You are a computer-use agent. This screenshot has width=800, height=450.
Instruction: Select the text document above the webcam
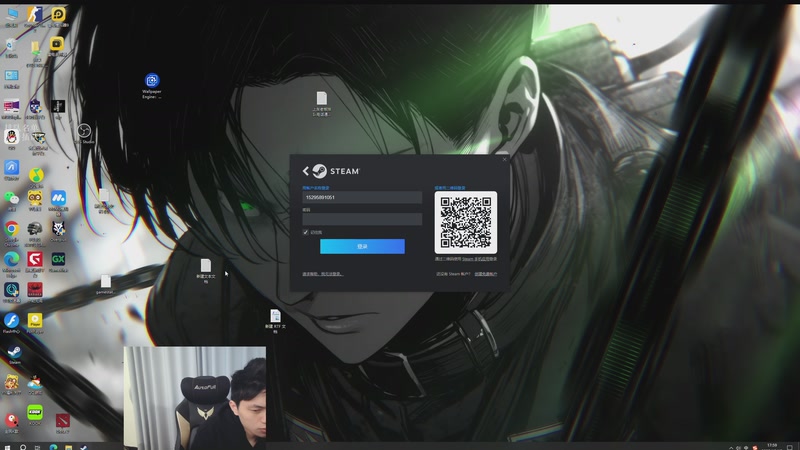(x=206, y=270)
